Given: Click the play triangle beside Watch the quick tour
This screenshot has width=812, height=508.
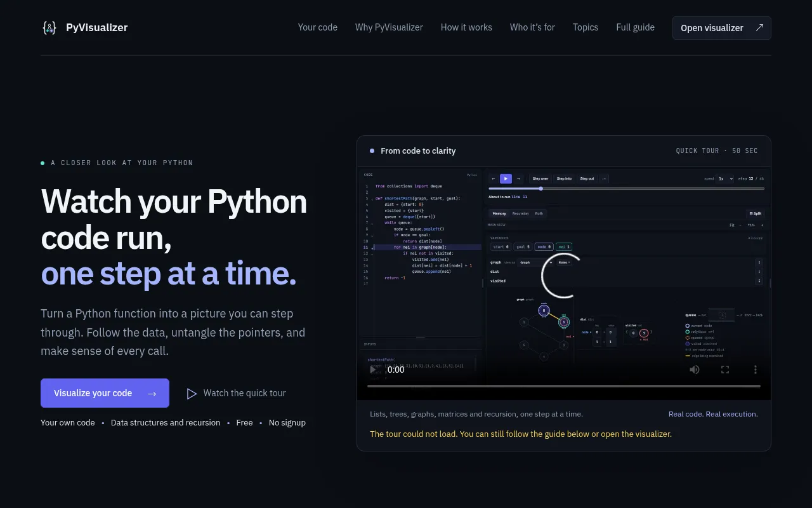Looking at the screenshot, I should pyautogui.click(x=192, y=394).
